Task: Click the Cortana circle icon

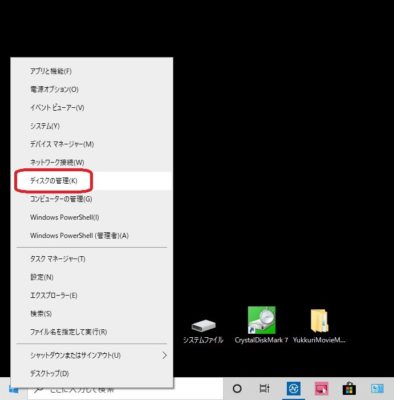Action: (x=237, y=389)
